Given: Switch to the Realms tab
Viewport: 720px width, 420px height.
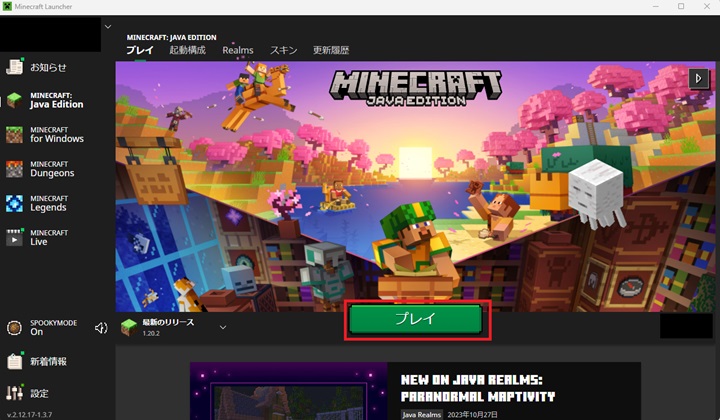Looking at the screenshot, I should [238, 50].
